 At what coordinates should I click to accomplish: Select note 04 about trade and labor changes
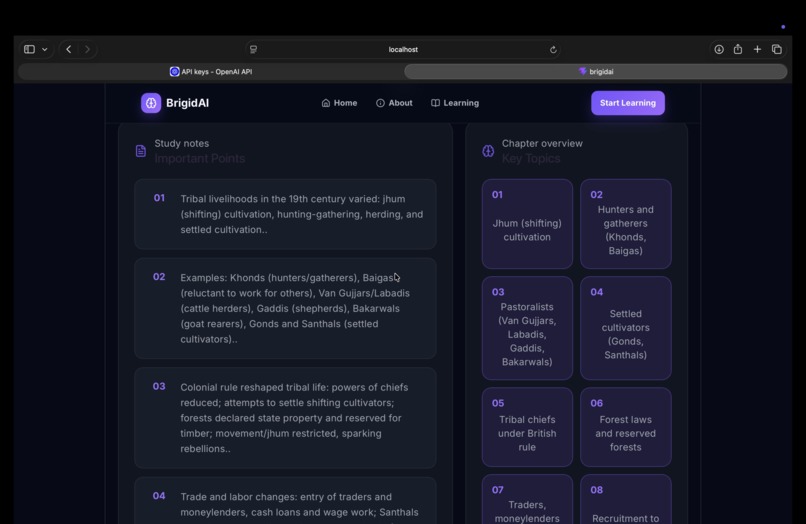(x=285, y=501)
